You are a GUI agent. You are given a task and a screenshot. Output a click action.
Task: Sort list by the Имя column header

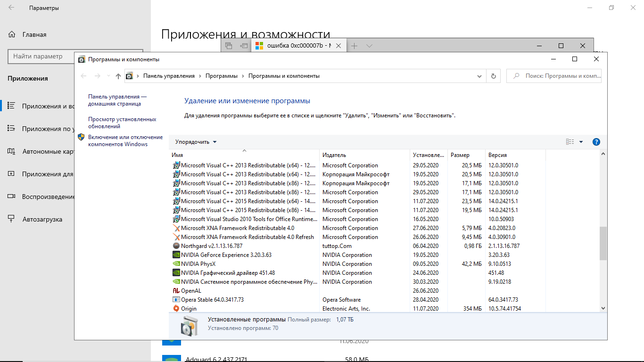click(244, 155)
